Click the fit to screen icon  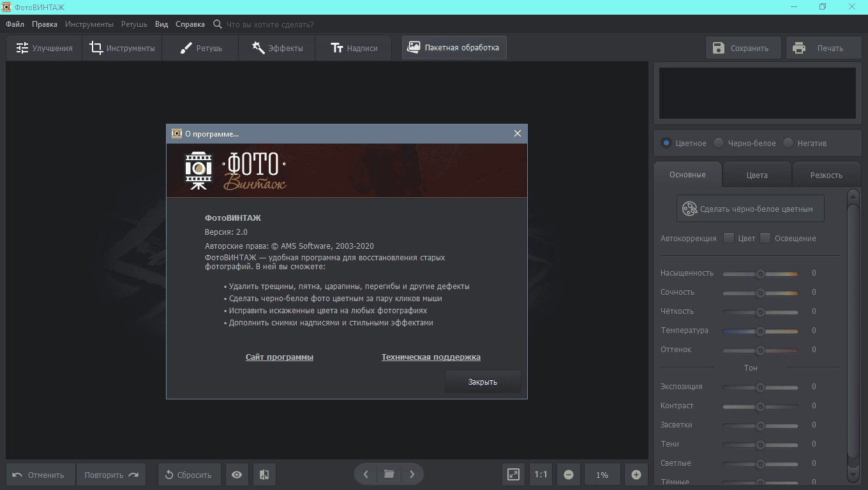513,475
